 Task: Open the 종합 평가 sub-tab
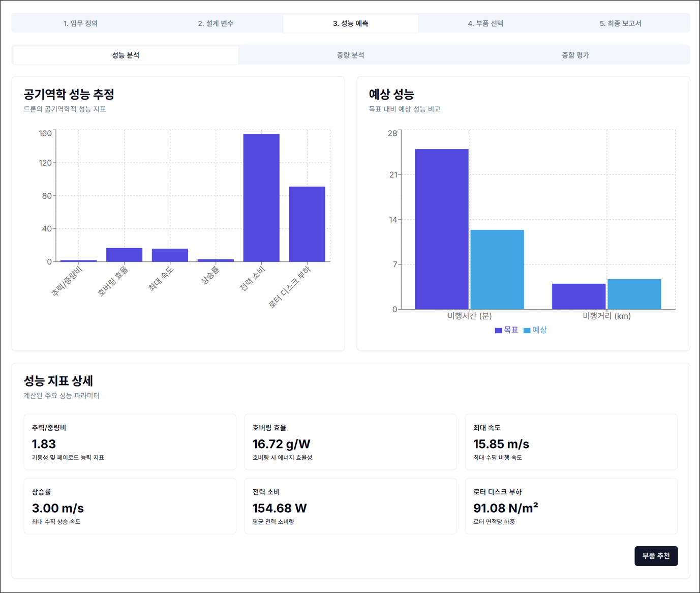[x=575, y=55]
